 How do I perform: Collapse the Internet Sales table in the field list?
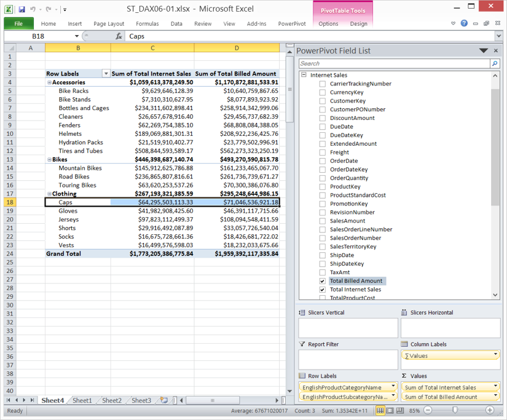coord(304,75)
